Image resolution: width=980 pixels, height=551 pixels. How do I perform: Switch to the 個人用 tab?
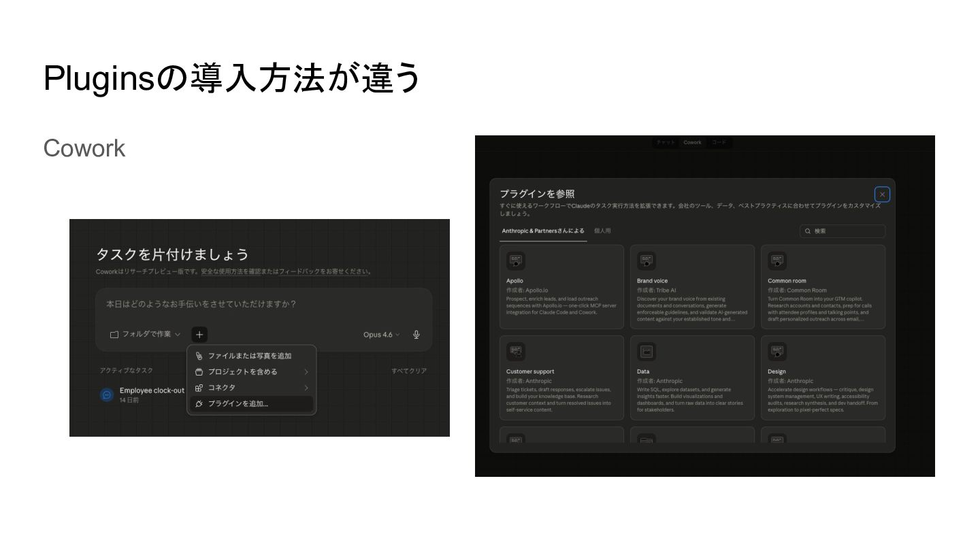(602, 231)
